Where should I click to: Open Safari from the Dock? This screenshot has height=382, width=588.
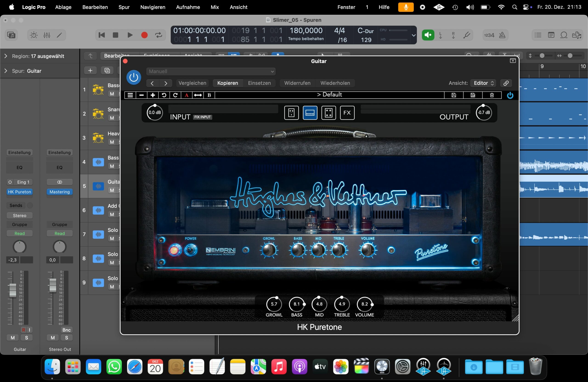pos(135,366)
